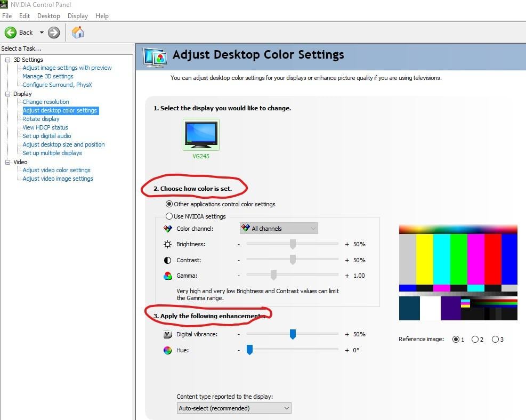526x420 pixels.
Task: Choose reference image 2 radio button
Action: coord(475,339)
